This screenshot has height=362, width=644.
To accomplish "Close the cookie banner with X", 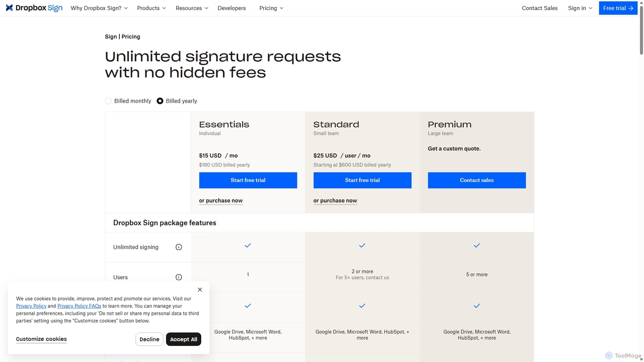I will pos(200,290).
